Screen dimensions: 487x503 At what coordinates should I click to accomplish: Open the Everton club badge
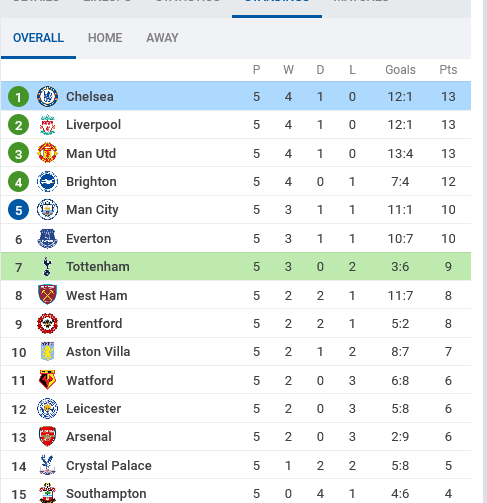tap(47, 239)
